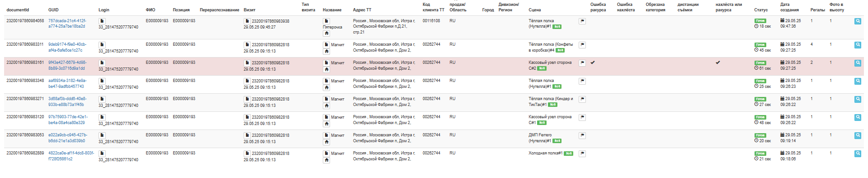Open magnifier for document 23200197860984058
Screen dimensions: 868x178
(x=858, y=21)
